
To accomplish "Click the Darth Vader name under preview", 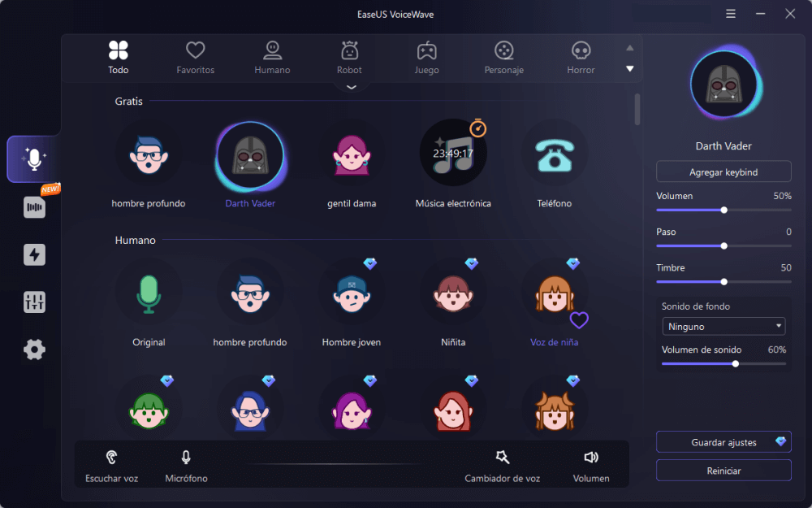I will pyautogui.click(x=723, y=146).
